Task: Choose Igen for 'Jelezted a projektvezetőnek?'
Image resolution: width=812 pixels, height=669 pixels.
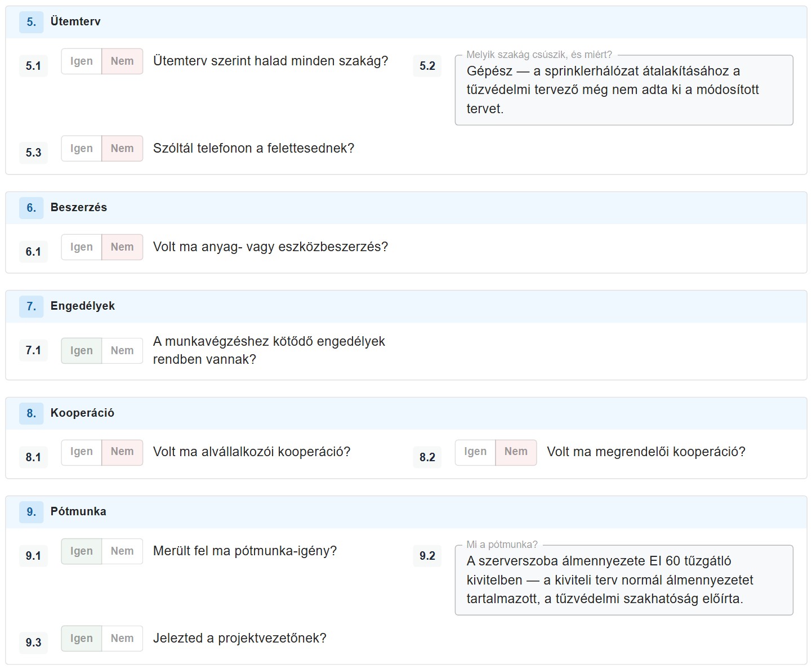Action: coord(82,639)
